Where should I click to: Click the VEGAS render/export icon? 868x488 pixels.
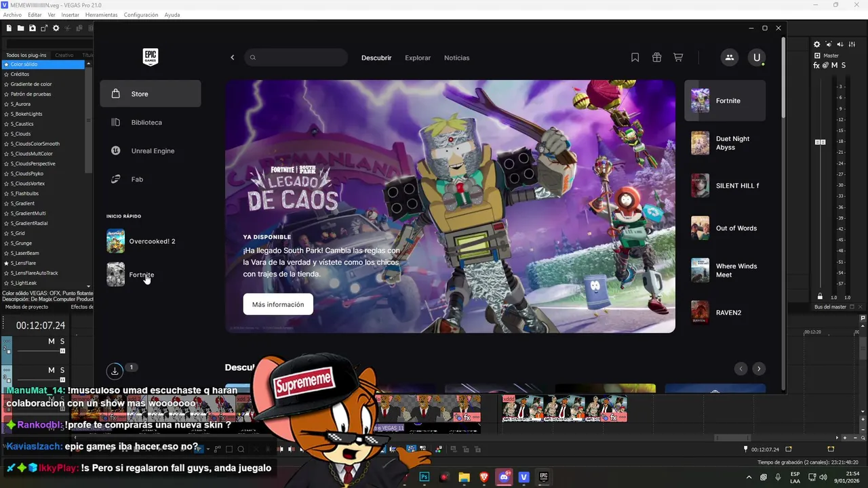(44, 28)
